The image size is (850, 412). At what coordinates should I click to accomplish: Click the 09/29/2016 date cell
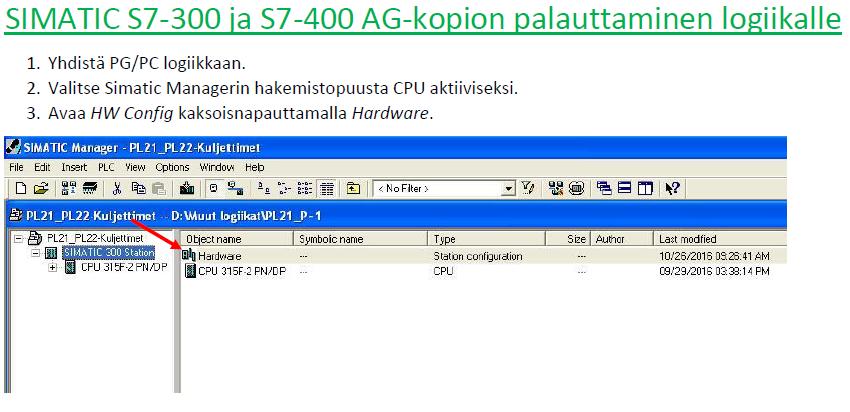pyautogui.click(x=714, y=271)
